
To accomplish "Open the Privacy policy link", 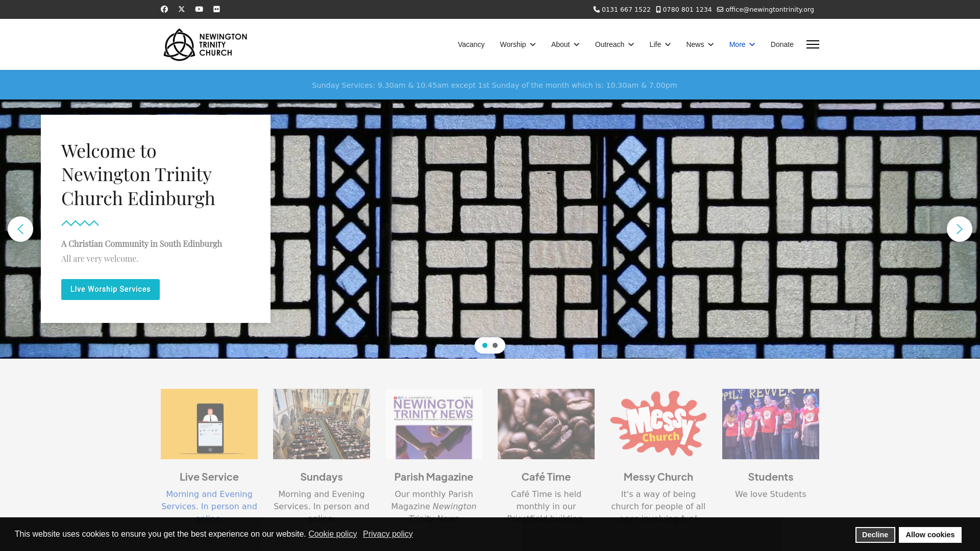I will coord(388,534).
